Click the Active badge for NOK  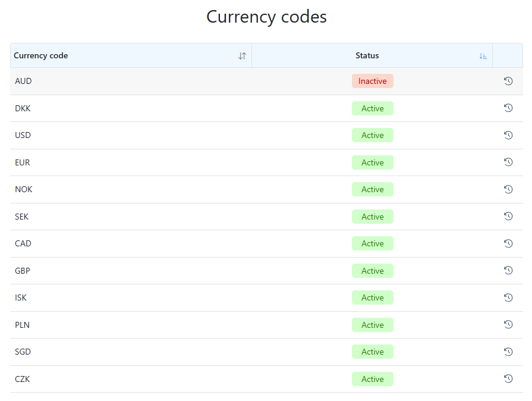373,189
